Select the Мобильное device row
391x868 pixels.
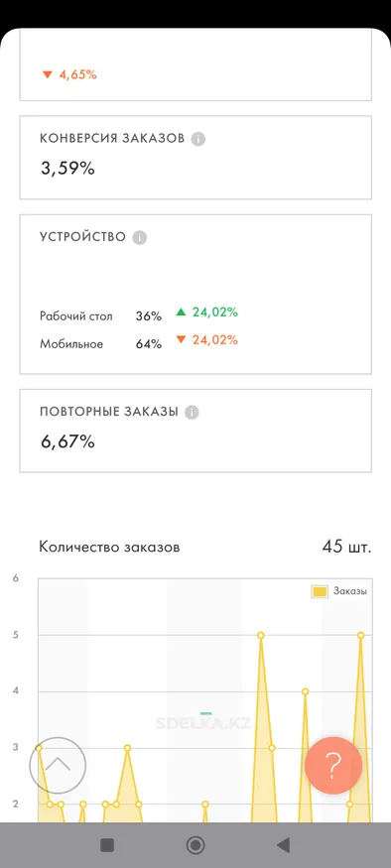click(139, 342)
